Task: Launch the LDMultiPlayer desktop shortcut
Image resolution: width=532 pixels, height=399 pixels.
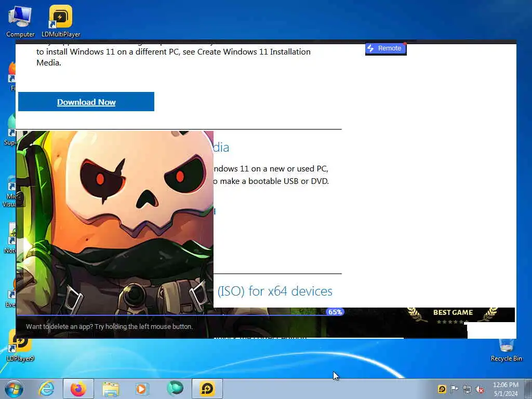Action: pos(61,22)
